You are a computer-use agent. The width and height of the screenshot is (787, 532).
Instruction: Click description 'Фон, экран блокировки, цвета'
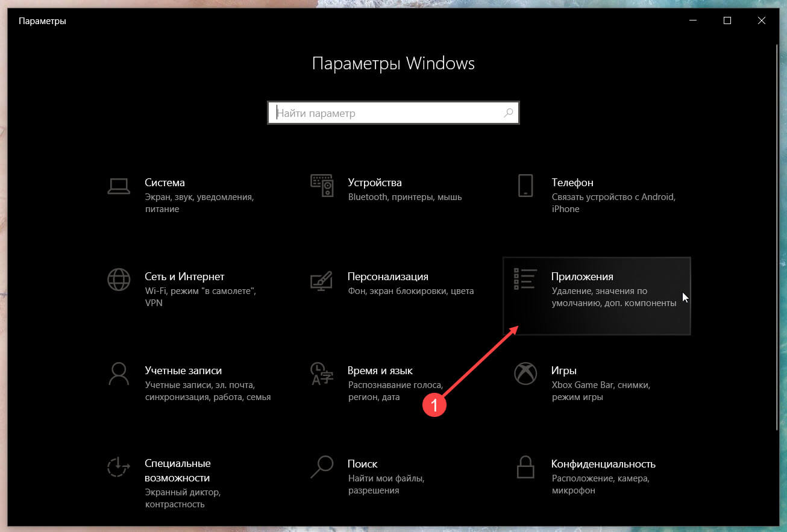click(x=411, y=291)
